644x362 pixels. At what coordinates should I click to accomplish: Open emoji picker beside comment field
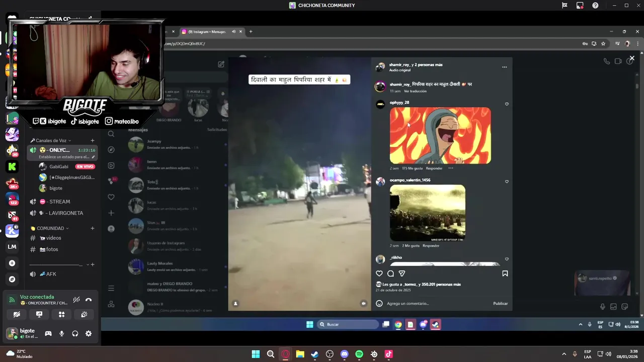(379, 303)
